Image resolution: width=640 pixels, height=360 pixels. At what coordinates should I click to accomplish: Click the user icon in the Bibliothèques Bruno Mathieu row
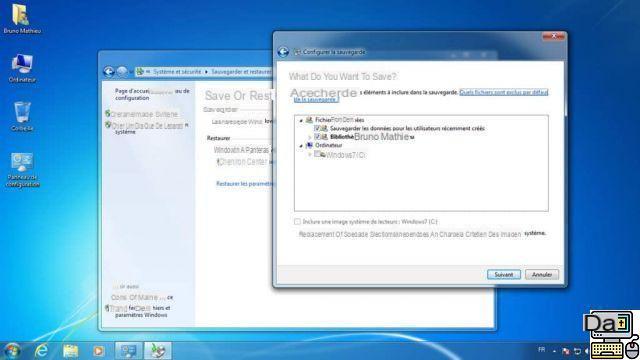325,137
